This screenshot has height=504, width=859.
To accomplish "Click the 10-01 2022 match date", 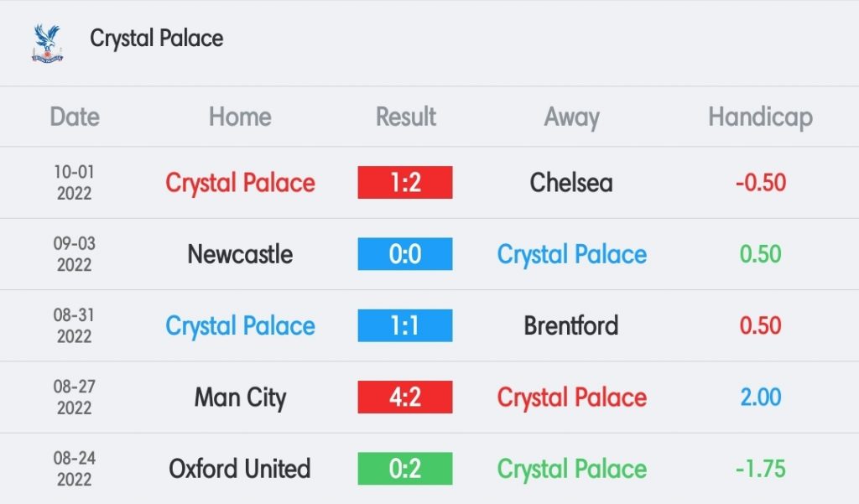I will [x=74, y=183].
